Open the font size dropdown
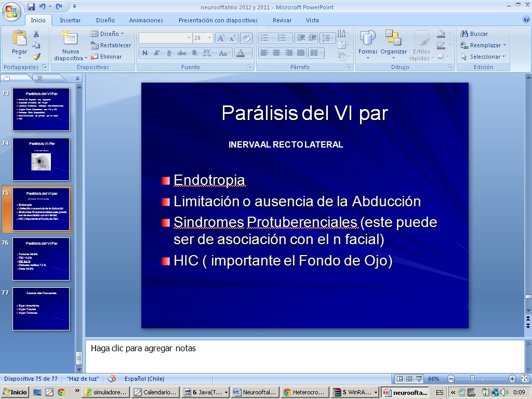 [x=209, y=38]
